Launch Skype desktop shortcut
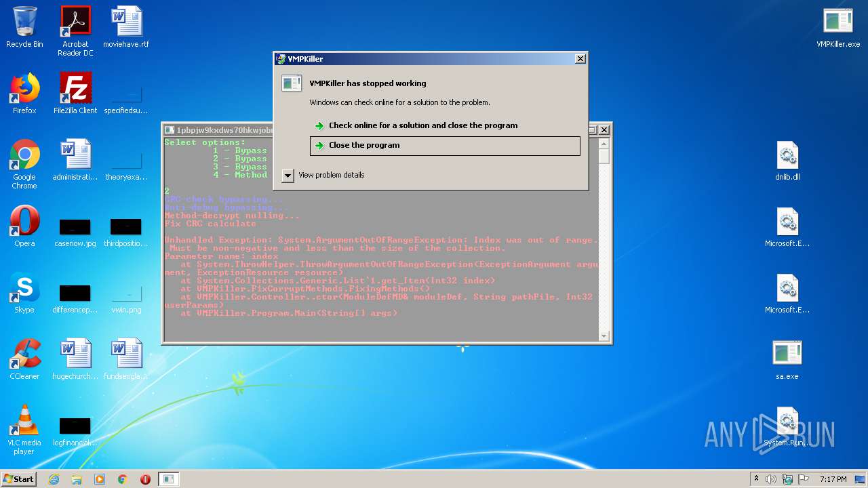868x488 pixels. [x=24, y=293]
